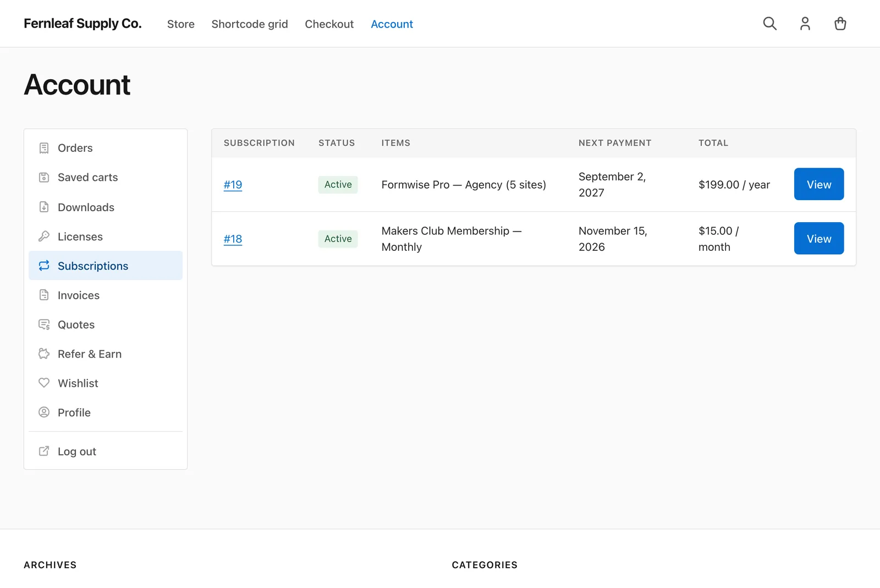
Task: Click the 'September 2, 2027' next payment
Action: click(612, 185)
